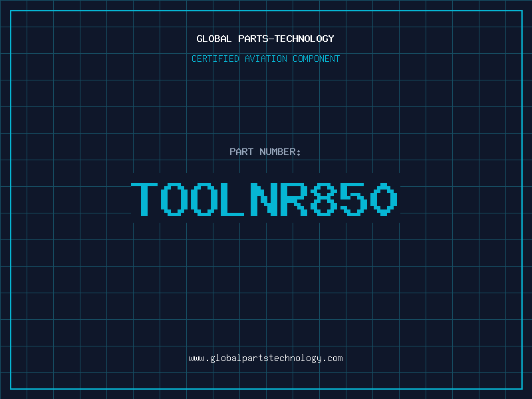Click the letter L in the part number
Image resolution: width=532 pixels, height=399 pixels.
[x=235, y=199]
